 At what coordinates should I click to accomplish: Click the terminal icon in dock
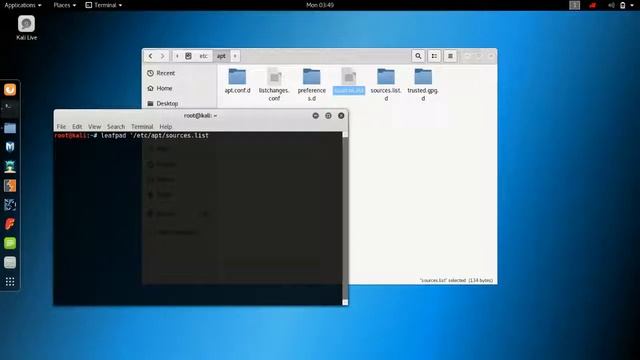coord(10,108)
